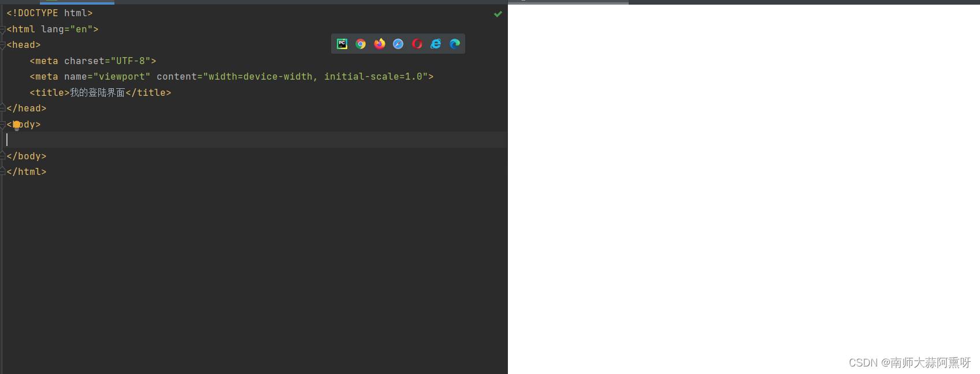This screenshot has height=374, width=980.
Task: Click the closing html fold marker
Action: click(x=2, y=171)
